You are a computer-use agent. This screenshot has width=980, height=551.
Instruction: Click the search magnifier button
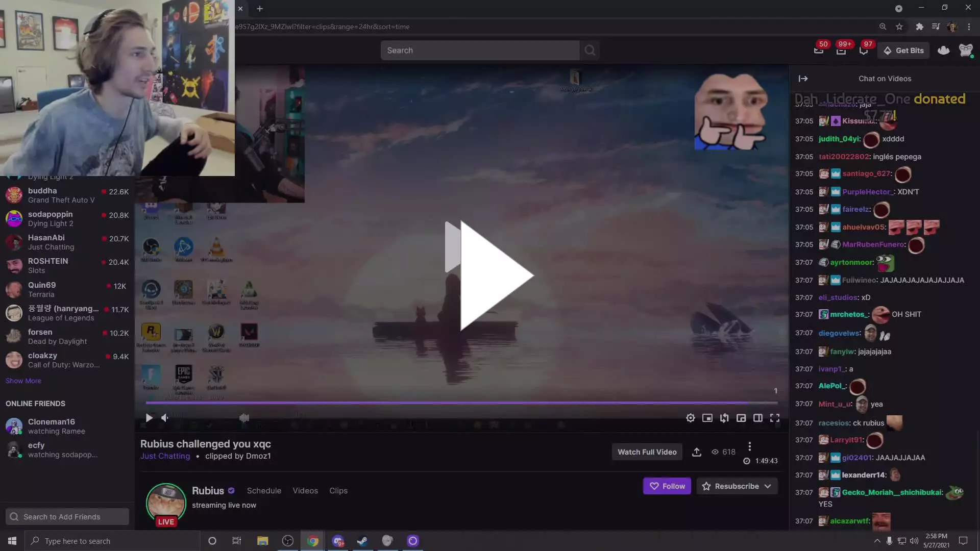tap(590, 51)
